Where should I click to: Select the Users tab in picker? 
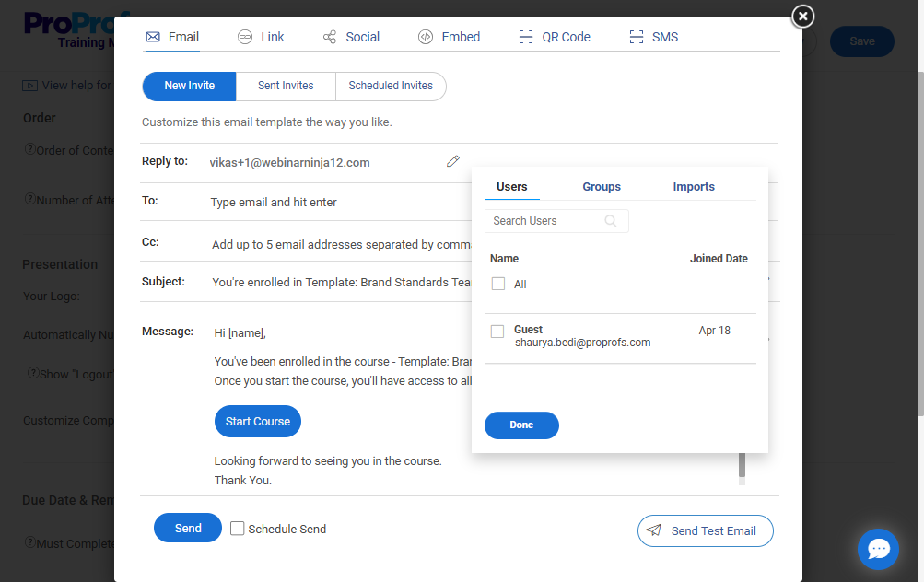[x=511, y=187]
